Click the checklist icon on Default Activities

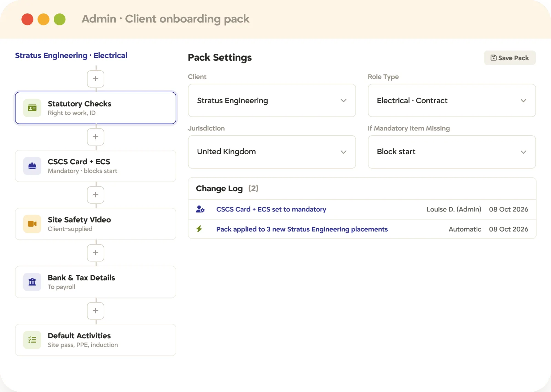point(32,340)
